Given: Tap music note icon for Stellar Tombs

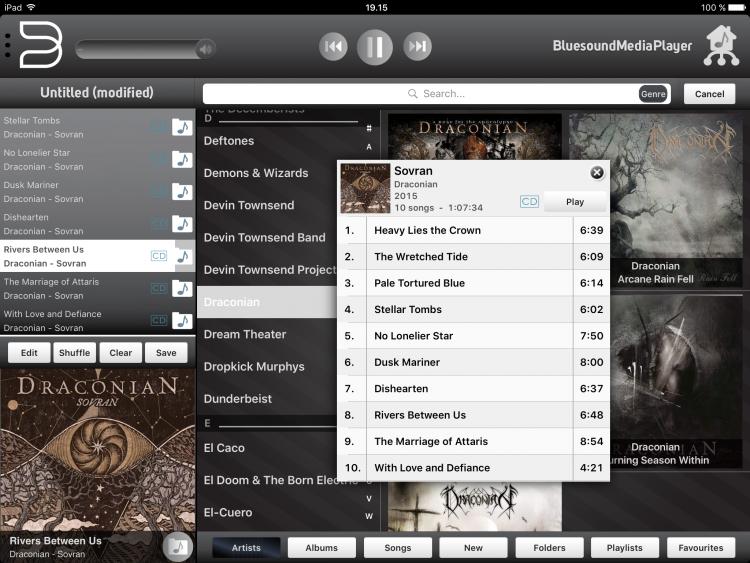Looking at the screenshot, I should coord(182,127).
